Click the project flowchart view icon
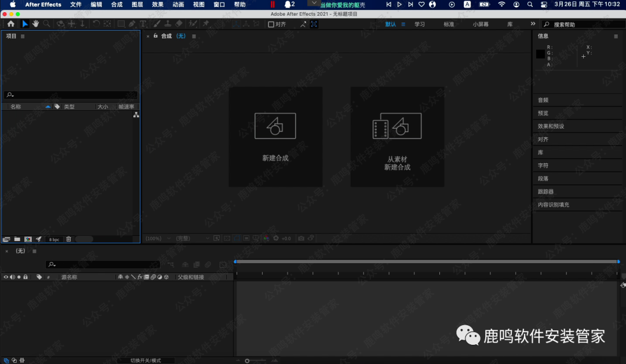 tap(136, 115)
